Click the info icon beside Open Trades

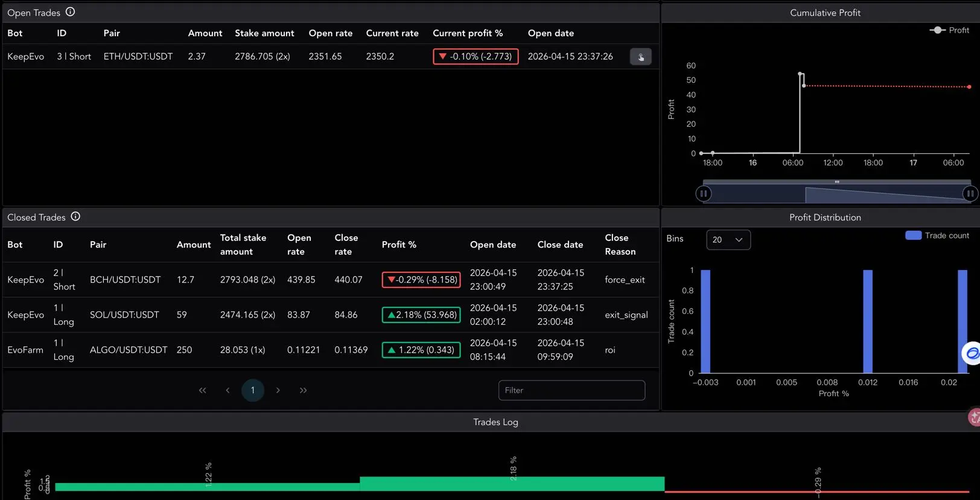click(x=70, y=12)
